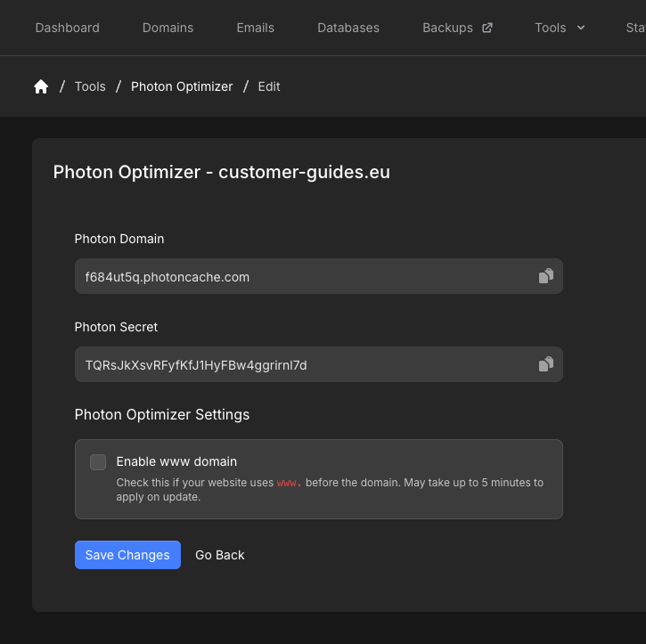Click the Go Back link
The width and height of the screenshot is (646, 644).
(x=219, y=555)
